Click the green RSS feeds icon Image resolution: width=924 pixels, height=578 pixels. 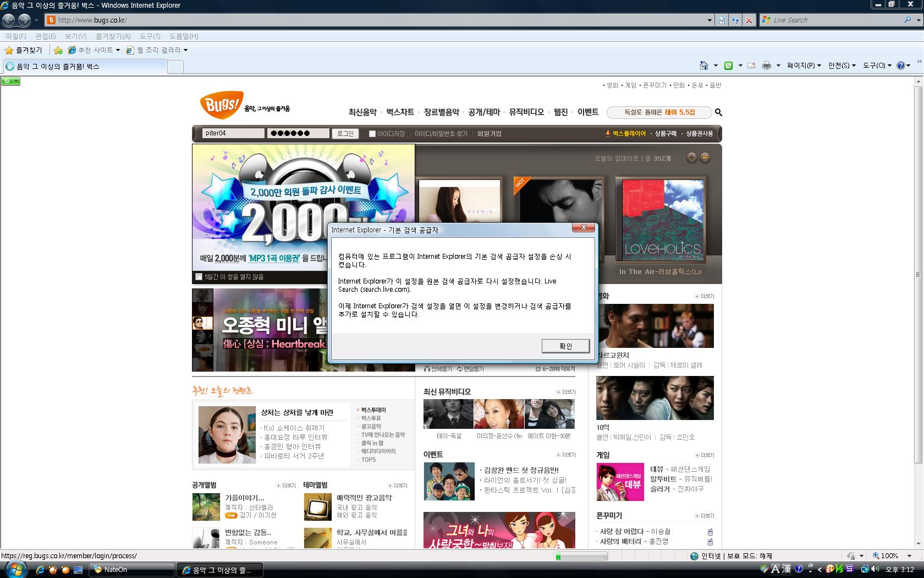point(728,65)
